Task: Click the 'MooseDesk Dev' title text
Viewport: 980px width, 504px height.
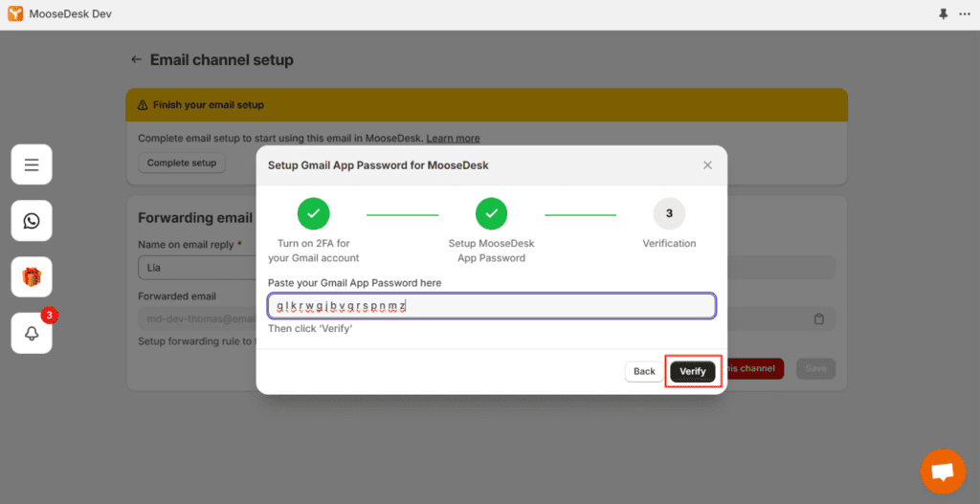Action: [70, 13]
